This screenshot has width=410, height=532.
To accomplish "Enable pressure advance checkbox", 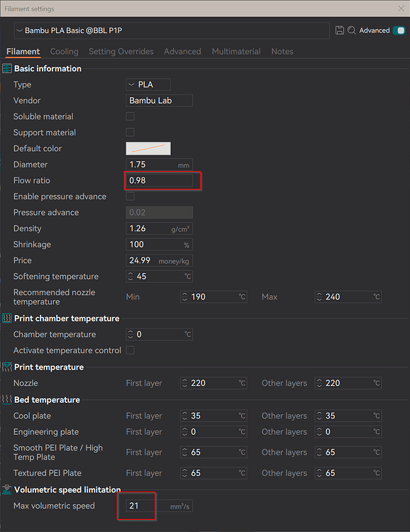I will [130, 196].
